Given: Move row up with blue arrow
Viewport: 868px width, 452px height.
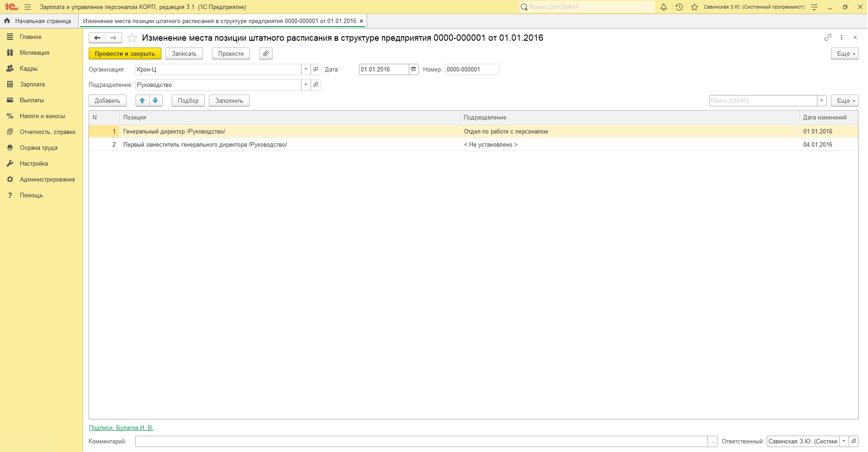Looking at the screenshot, I should pyautogui.click(x=142, y=100).
